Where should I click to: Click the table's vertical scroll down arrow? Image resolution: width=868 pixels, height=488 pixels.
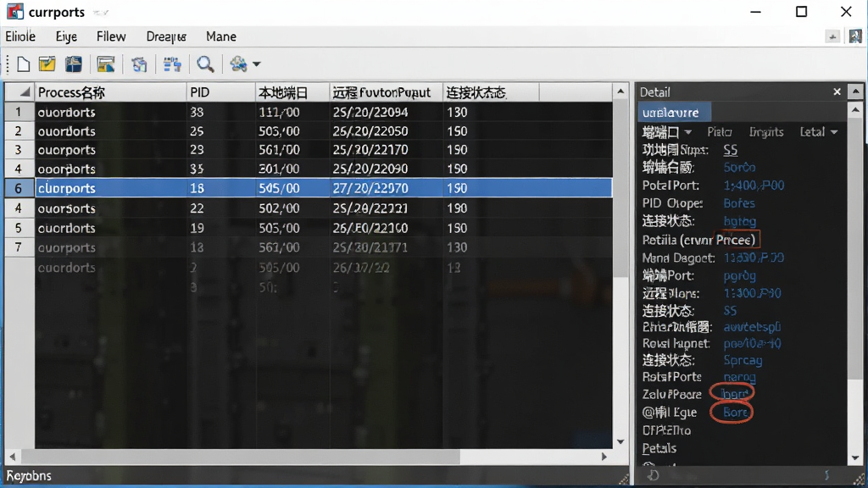620,441
